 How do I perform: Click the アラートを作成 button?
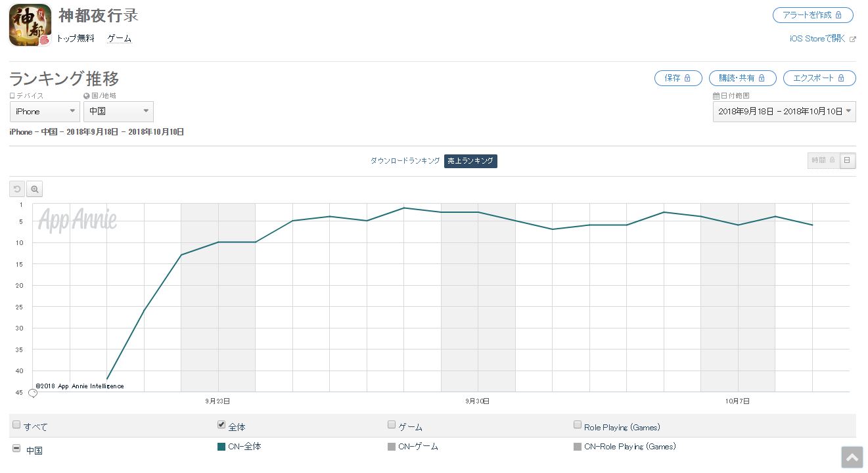coord(813,15)
